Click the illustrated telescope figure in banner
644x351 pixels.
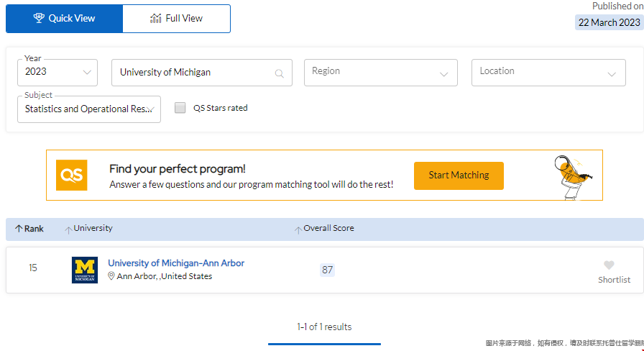point(573,177)
